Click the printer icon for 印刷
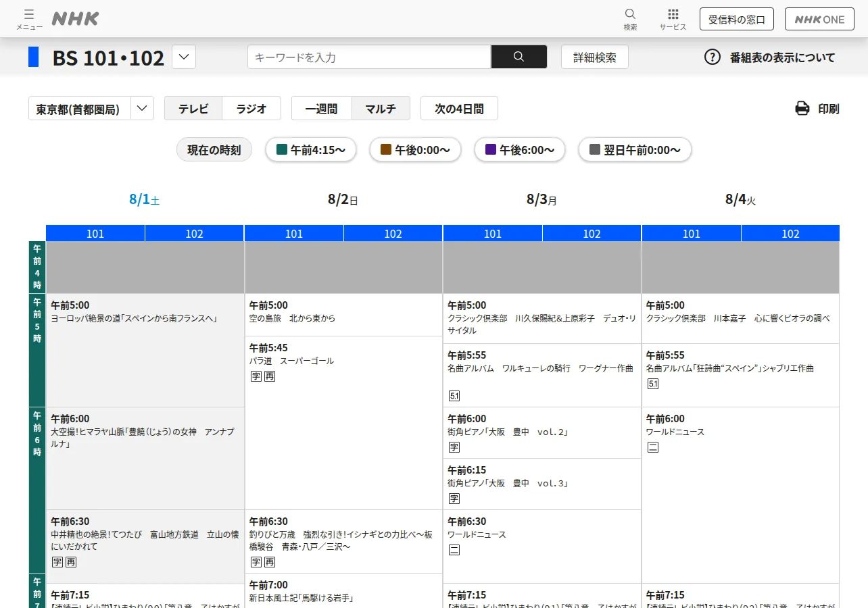This screenshot has width=868, height=608. 802,108
